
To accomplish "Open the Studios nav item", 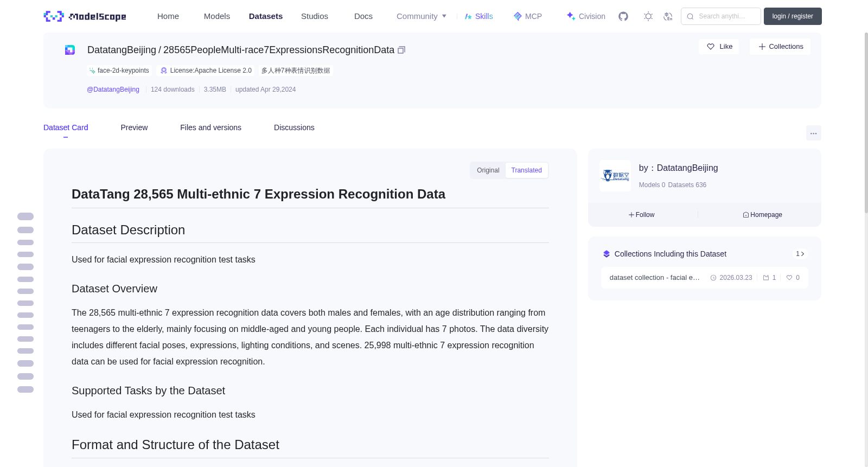I will coord(315,16).
